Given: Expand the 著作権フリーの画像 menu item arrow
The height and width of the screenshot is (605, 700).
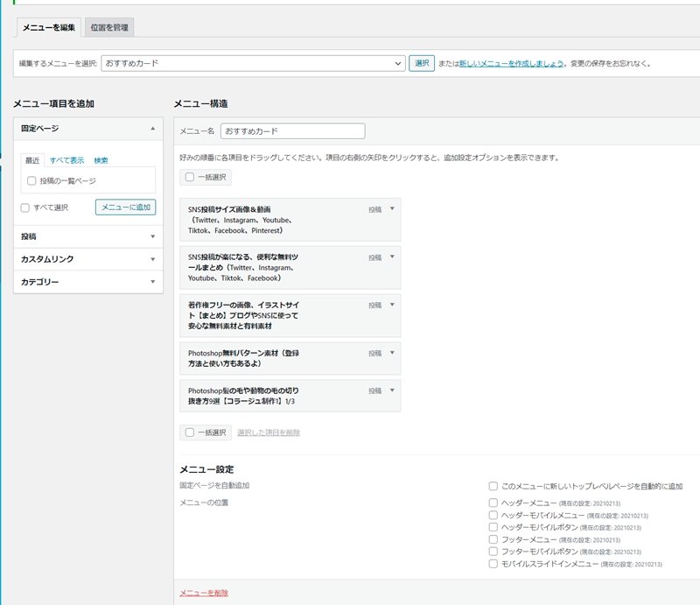Looking at the screenshot, I should click(392, 305).
